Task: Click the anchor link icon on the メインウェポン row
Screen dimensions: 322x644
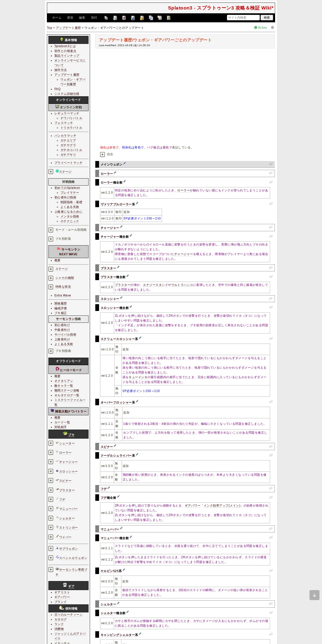Action: (271, 164)
